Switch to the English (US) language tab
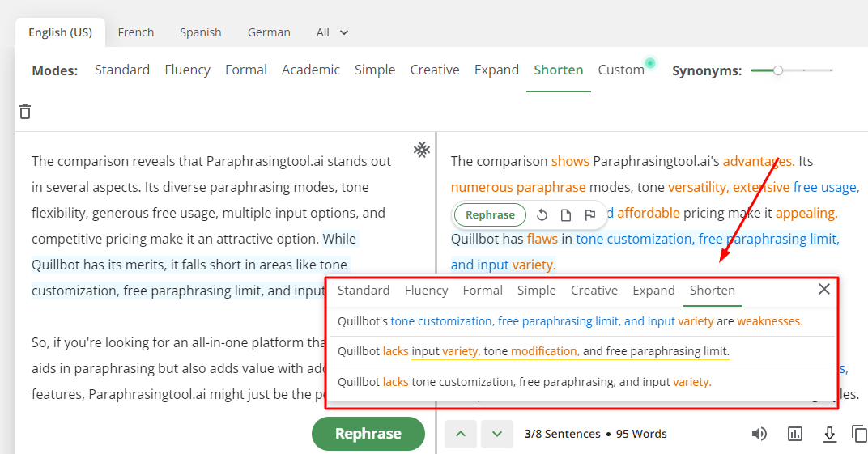Image resolution: width=868 pixels, height=454 pixels. tap(61, 32)
